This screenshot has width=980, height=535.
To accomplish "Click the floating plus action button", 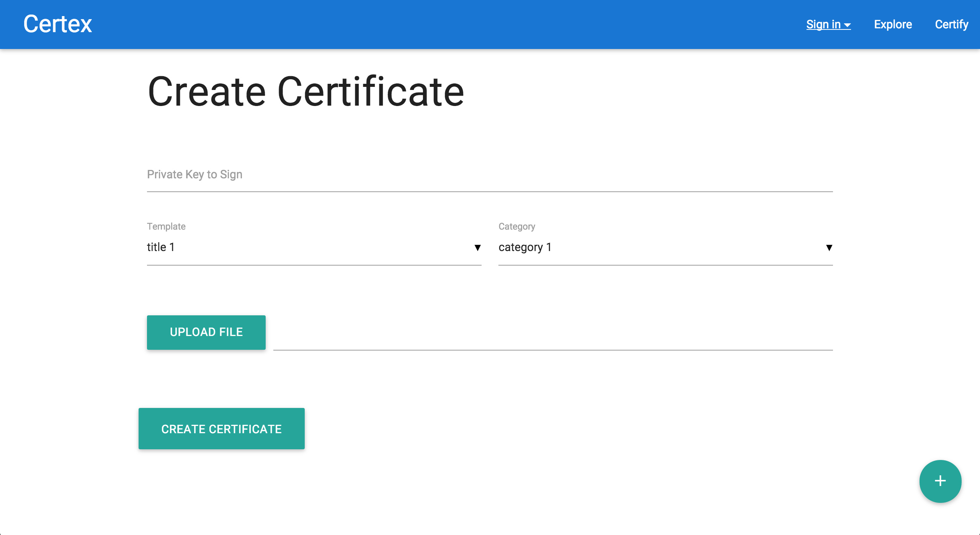I will (x=940, y=481).
